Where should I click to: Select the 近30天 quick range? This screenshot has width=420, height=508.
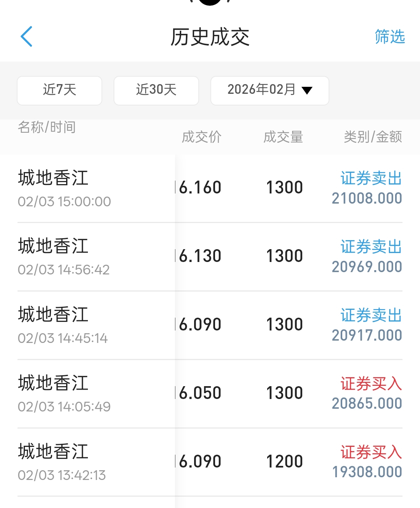point(156,90)
